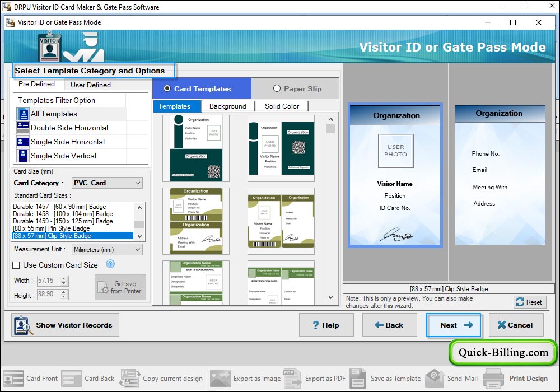Cancel the template wizard
Screen dimensions: 560x392
[516, 325]
